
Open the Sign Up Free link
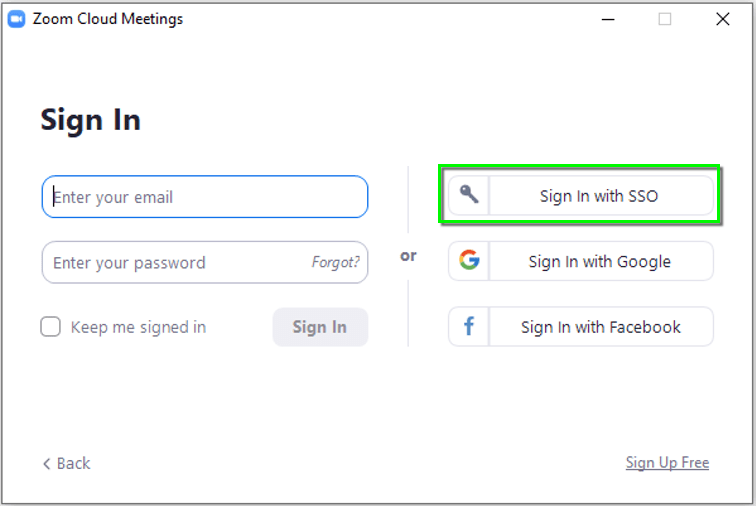[667, 463]
